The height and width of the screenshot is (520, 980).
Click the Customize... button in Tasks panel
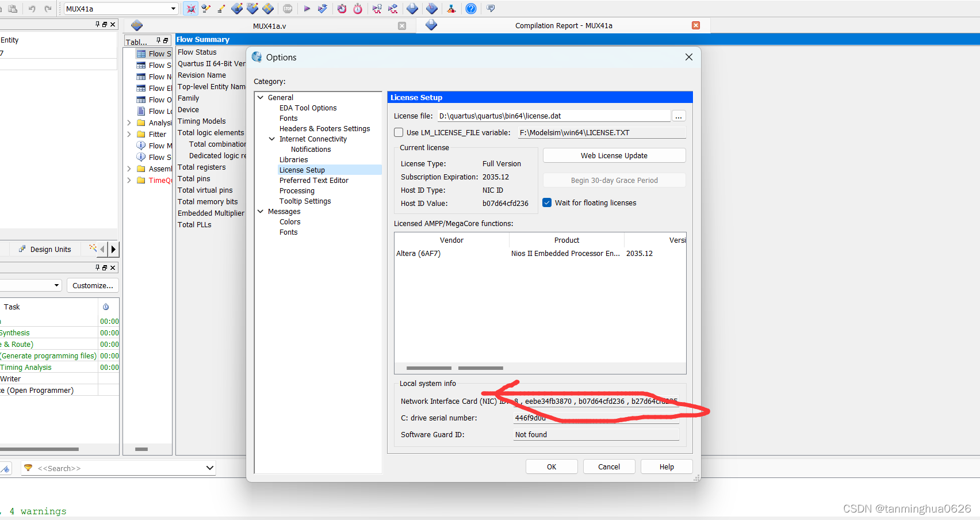click(93, 285)
